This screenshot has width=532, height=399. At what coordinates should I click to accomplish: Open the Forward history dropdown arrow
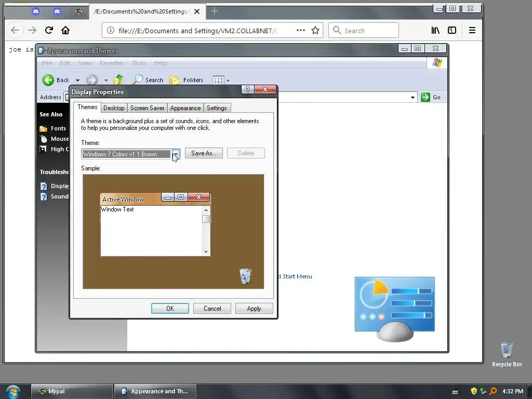pyautogui.click(x=106, y=81)
